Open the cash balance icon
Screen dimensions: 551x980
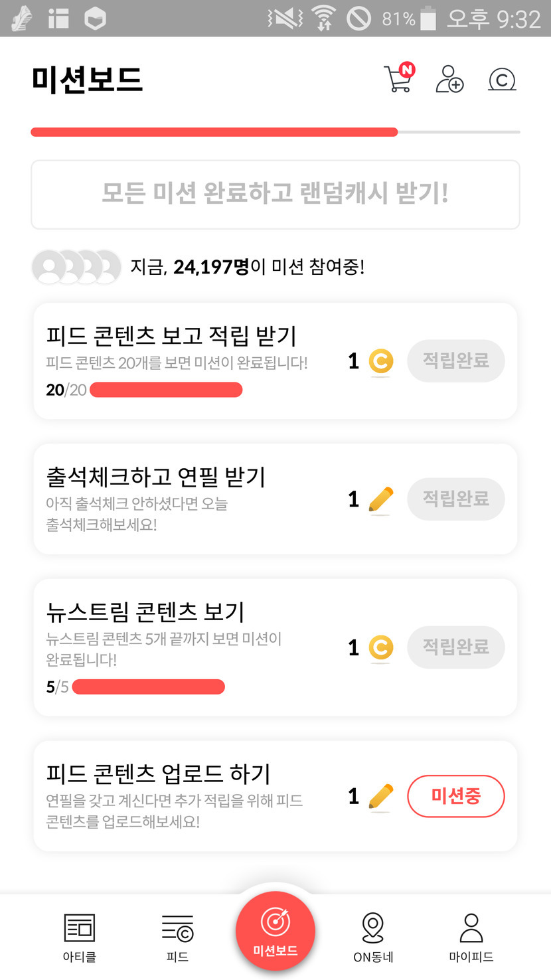tap(502, 80)
